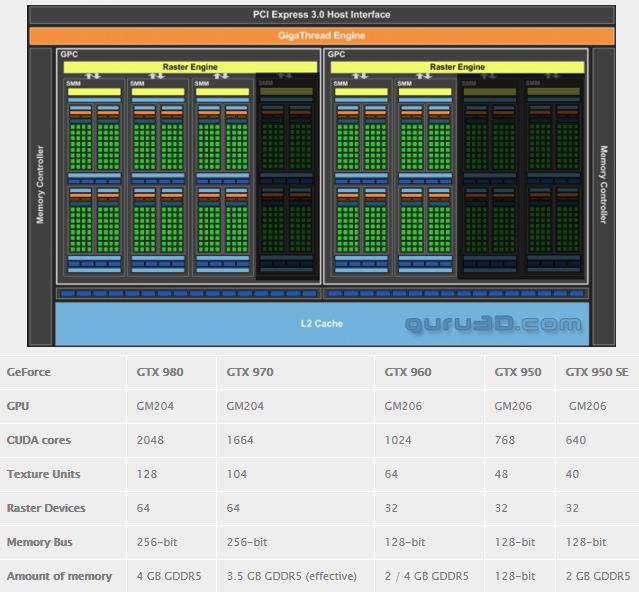Click the 3.5 GB GDDR5 (effective) cell
This screenshot has width=639, height=592.
tap(292, 576)
